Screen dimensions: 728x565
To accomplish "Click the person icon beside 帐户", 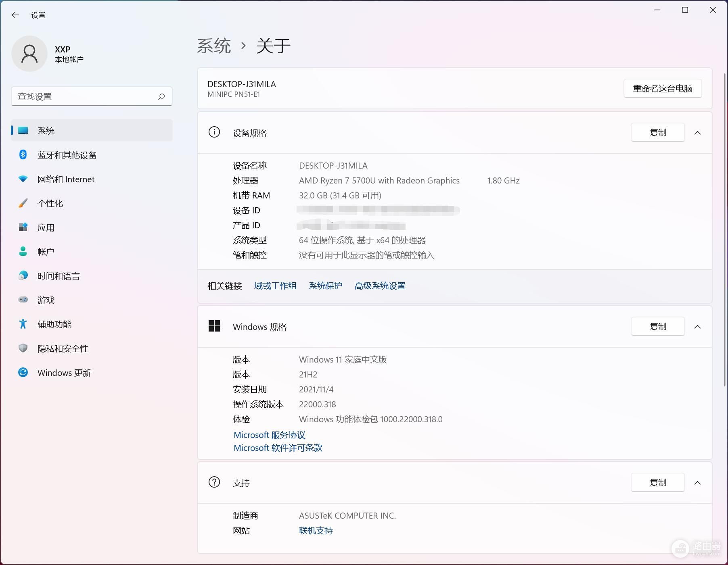I will point(23,251).
